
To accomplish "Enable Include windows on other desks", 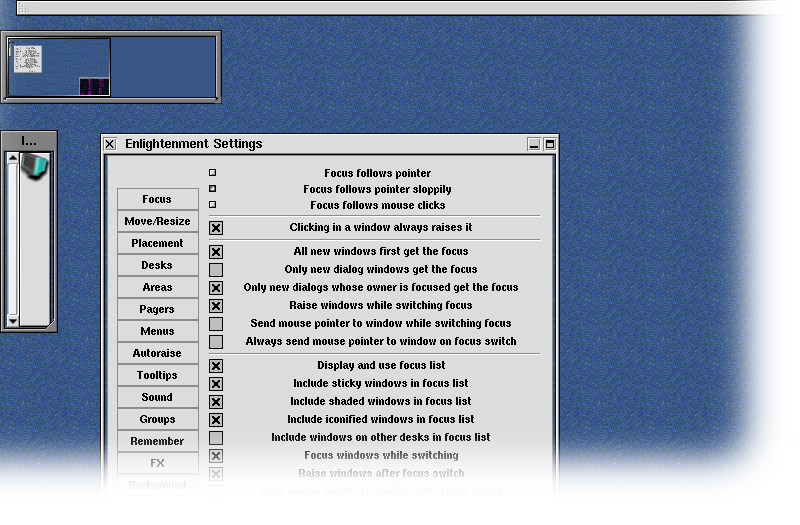I will pyautogui.click(x=216, y=438).
